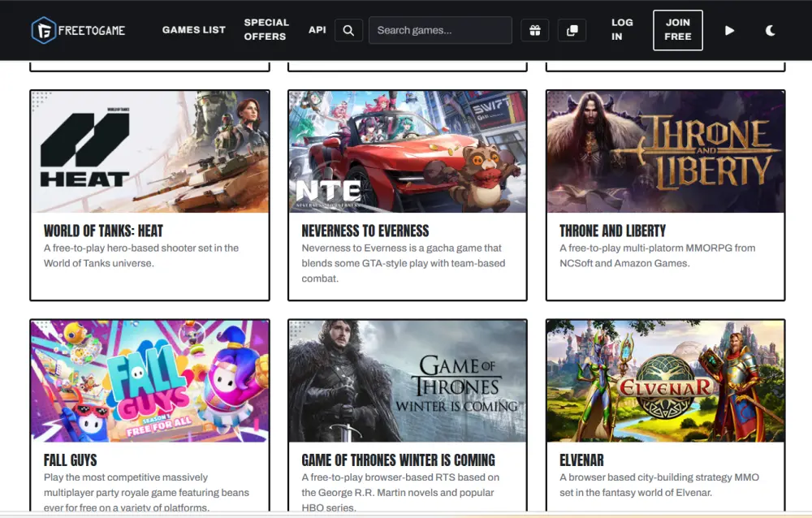Focus the Search games input field

440,30
